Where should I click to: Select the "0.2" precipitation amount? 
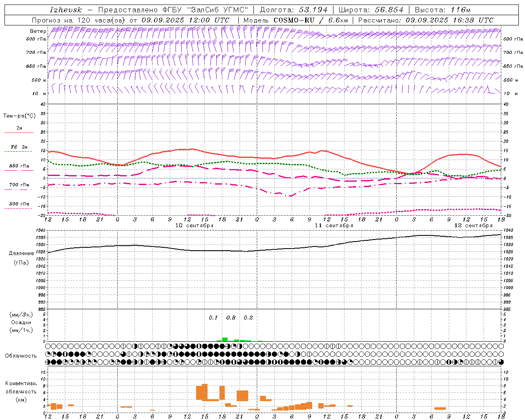(248, 318)
